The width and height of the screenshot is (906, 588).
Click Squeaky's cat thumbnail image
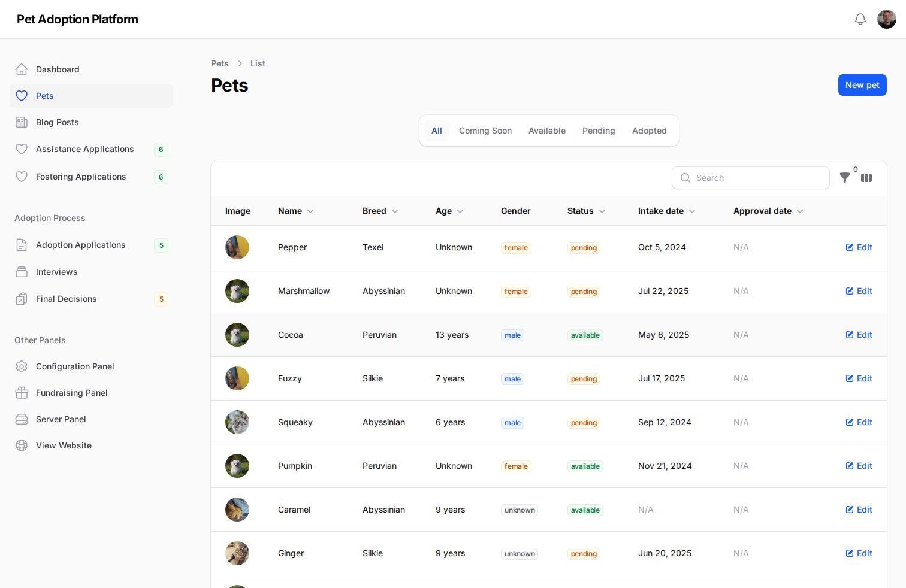[x=237, y=422]
